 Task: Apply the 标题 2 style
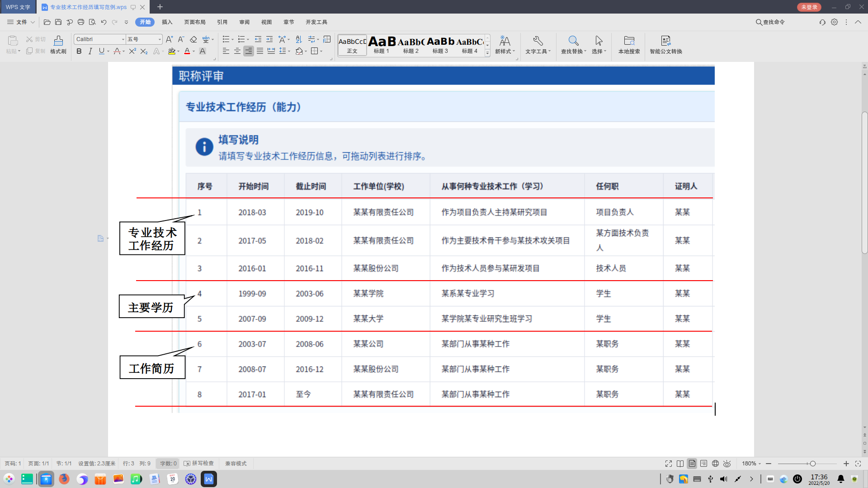(x=411, y=45)
